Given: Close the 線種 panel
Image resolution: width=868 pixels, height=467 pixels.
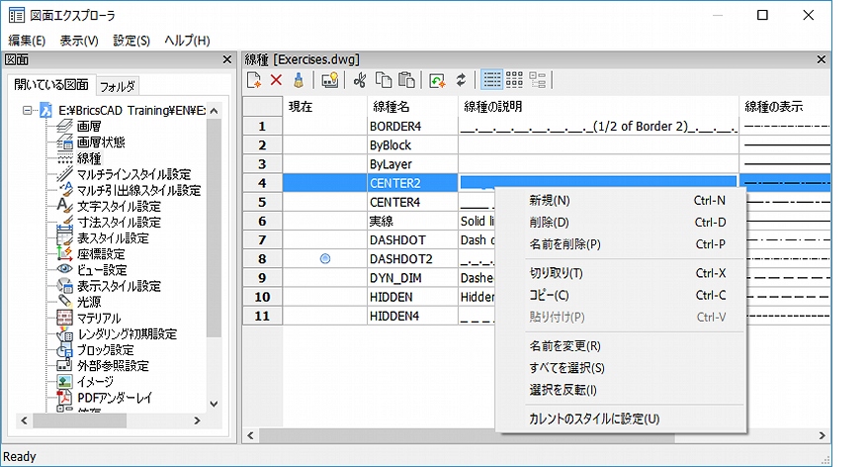Looking at the screenshot, I should pos(821,59).
